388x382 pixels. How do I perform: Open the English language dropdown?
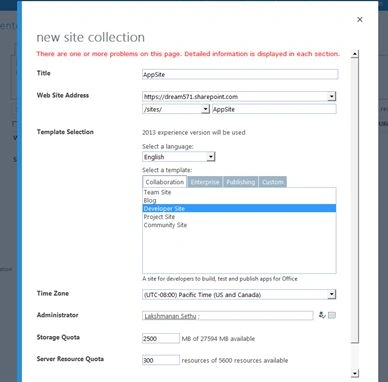pyautogui.click(x=179, y=157)
